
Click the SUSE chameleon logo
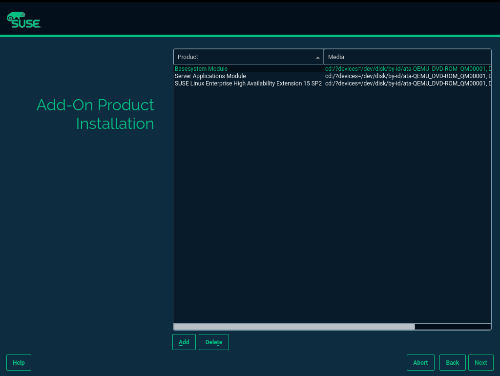coord(24,20)
